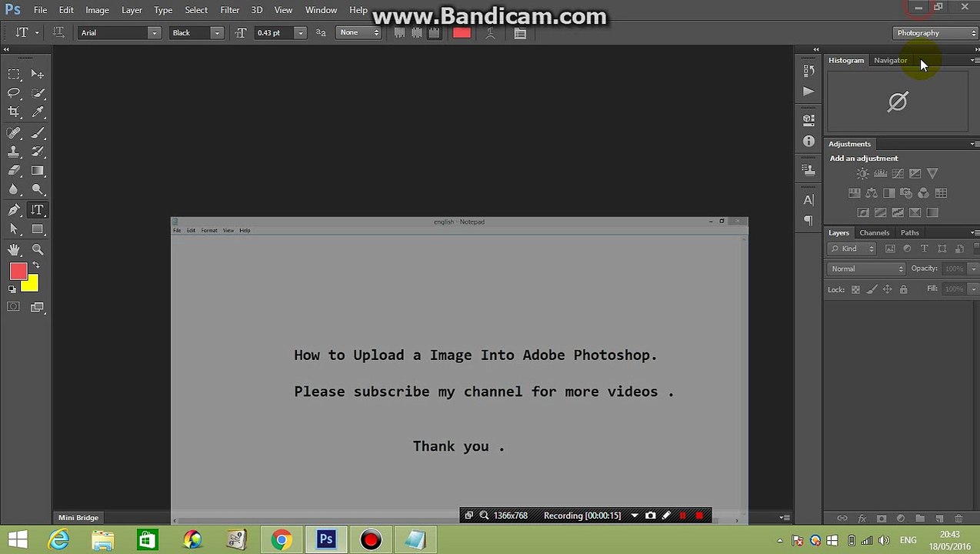Screen dimensions: 980x554
Task: Open Google Chrome from taskbar
Action: [281, 540]
